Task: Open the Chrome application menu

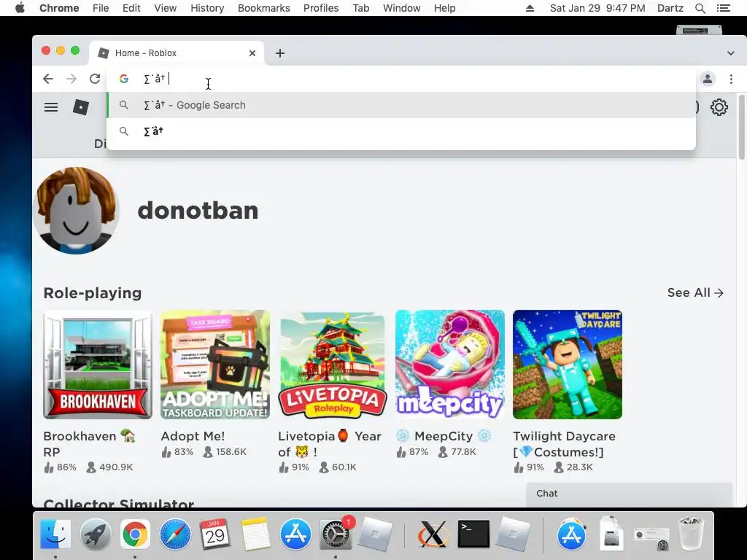Action: (x=59, y=8)
